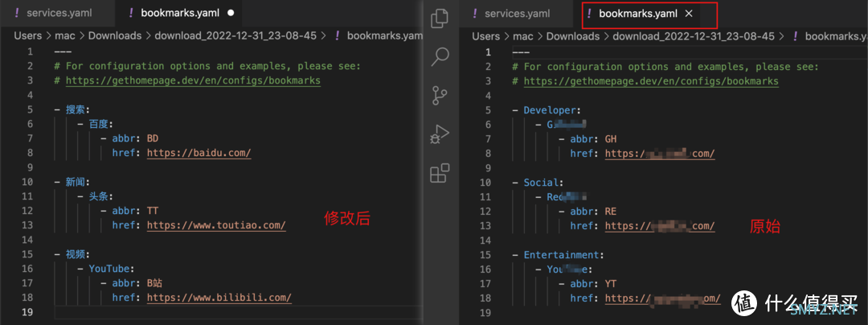Place cursor on 视频 key
868x325 pixels.
pyautogui.click(x=76, y=254)
